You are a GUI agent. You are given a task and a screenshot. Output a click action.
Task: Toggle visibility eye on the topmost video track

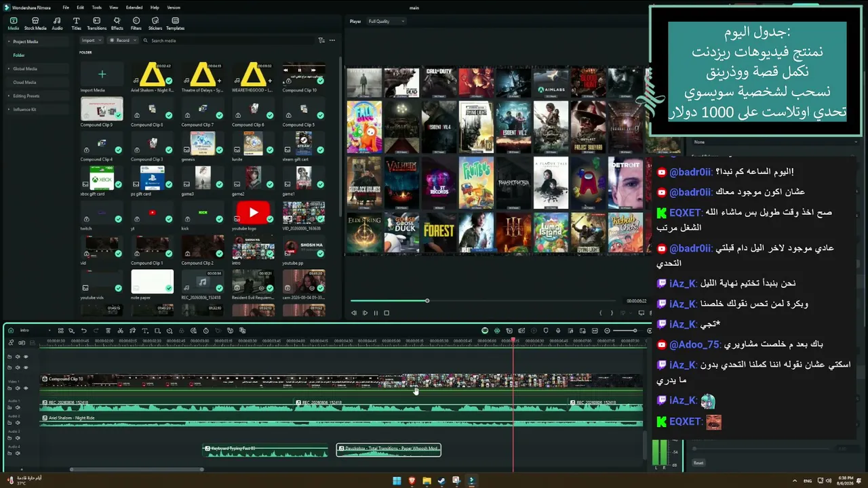(x=26, y=357)
